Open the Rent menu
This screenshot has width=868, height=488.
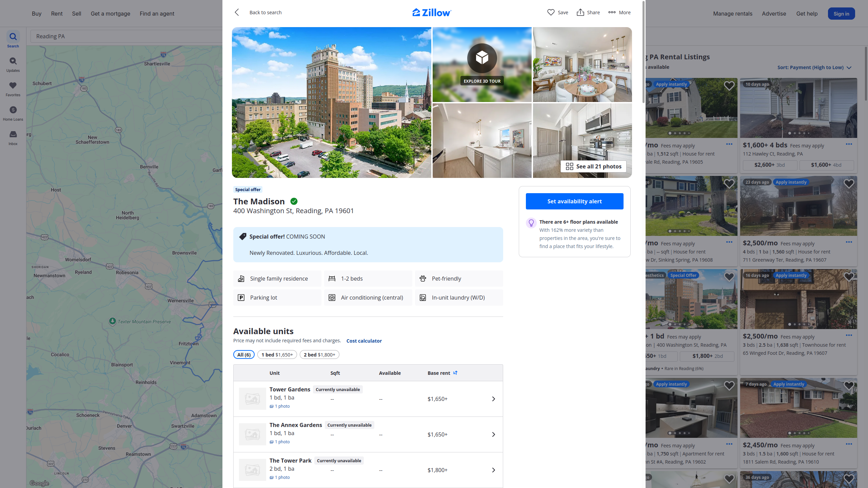click(57, 14)
